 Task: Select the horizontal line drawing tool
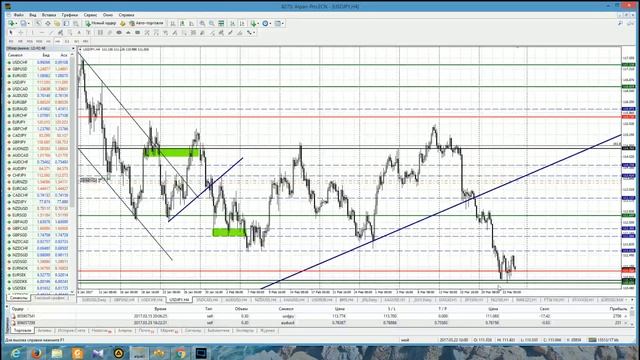(42, 32)
